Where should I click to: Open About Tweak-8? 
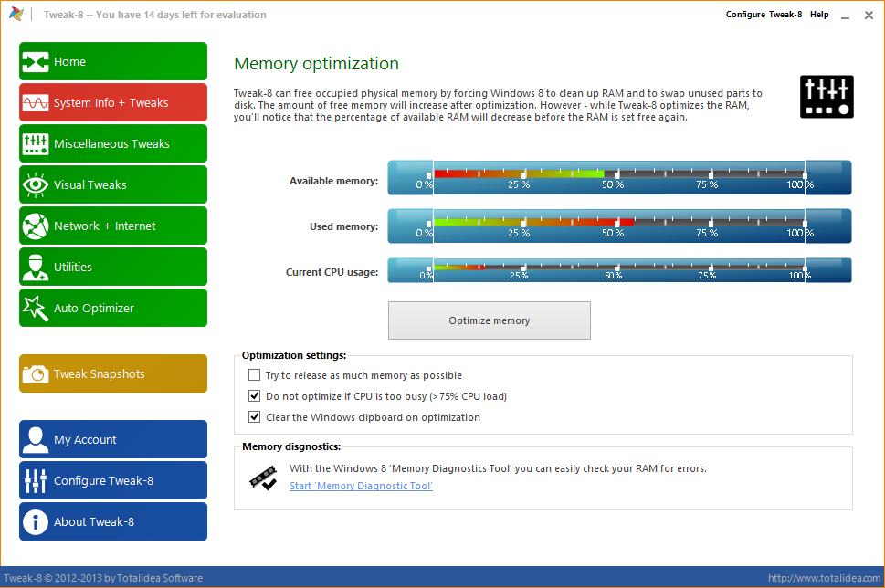pyautogui.click(x=113, y=522)
